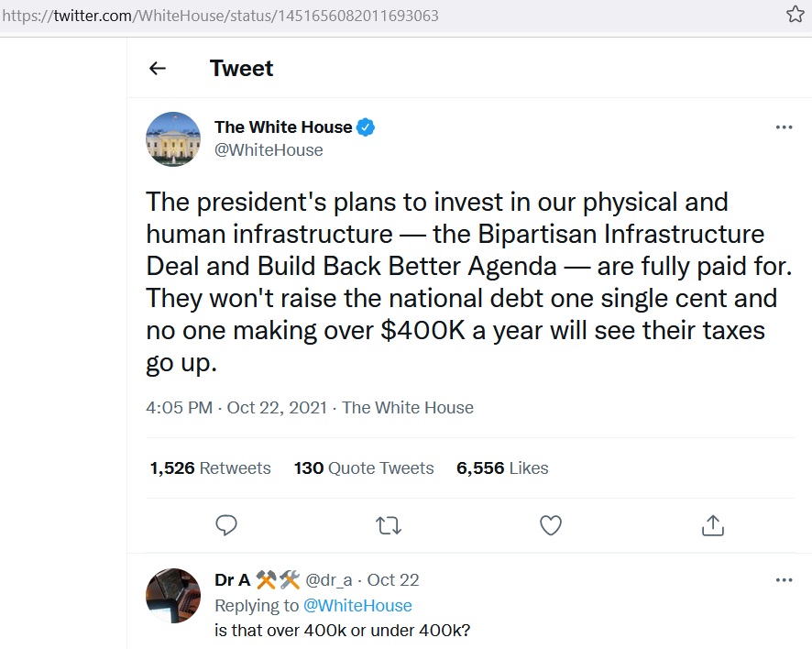View the 130 Quote Tweets
This screenshot has height=649, width=812.
point(364,468)
